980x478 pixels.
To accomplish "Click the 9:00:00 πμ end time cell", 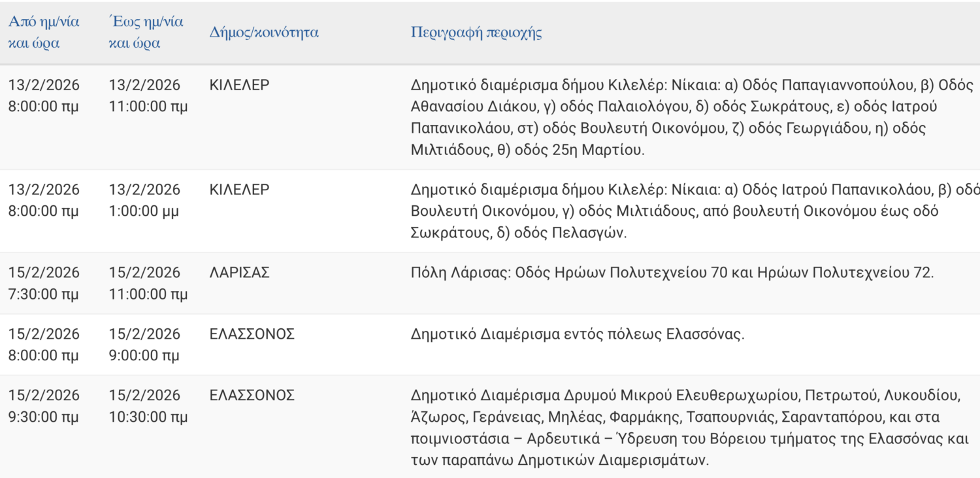I will coord(144,356).
